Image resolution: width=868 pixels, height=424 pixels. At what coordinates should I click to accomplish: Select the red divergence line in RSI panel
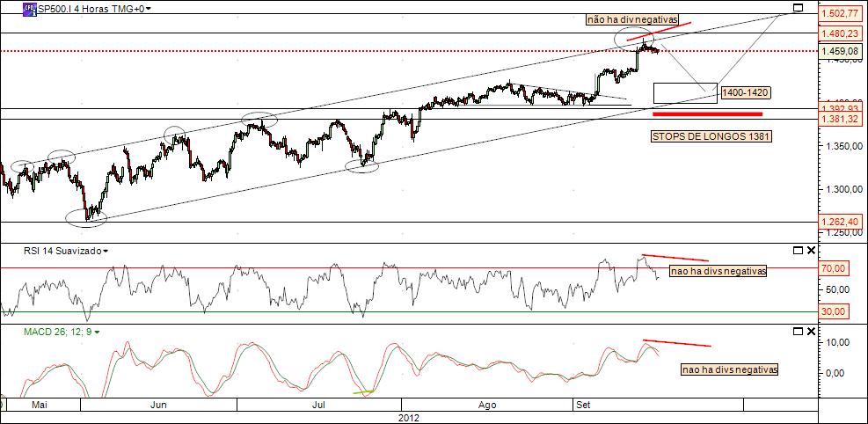pyautogui.click(x=675, y=258)
